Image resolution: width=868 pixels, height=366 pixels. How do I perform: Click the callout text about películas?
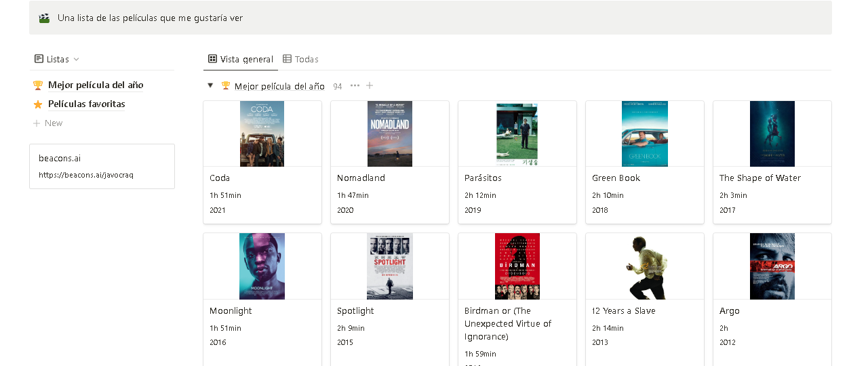(x=150, y=18)
